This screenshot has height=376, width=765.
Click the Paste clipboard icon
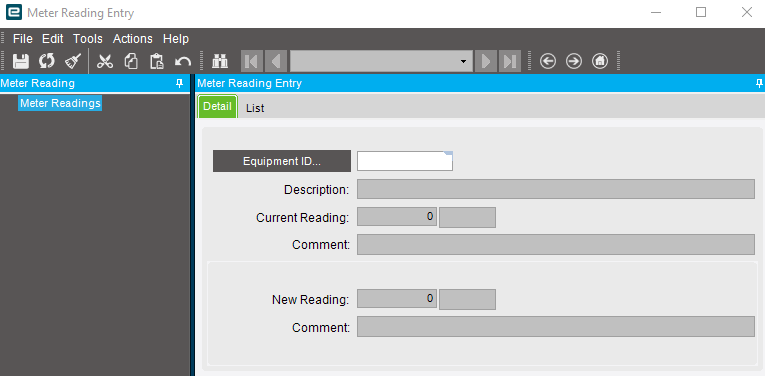click(x=157, y=61)
